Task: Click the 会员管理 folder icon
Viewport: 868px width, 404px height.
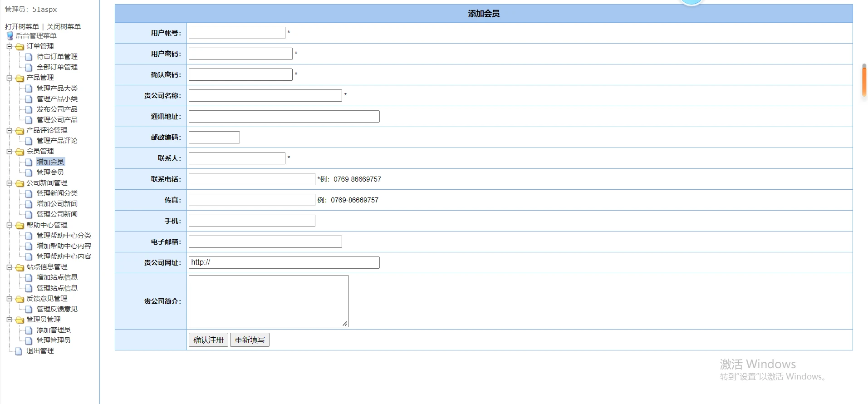Action: [x=20, y=152]
